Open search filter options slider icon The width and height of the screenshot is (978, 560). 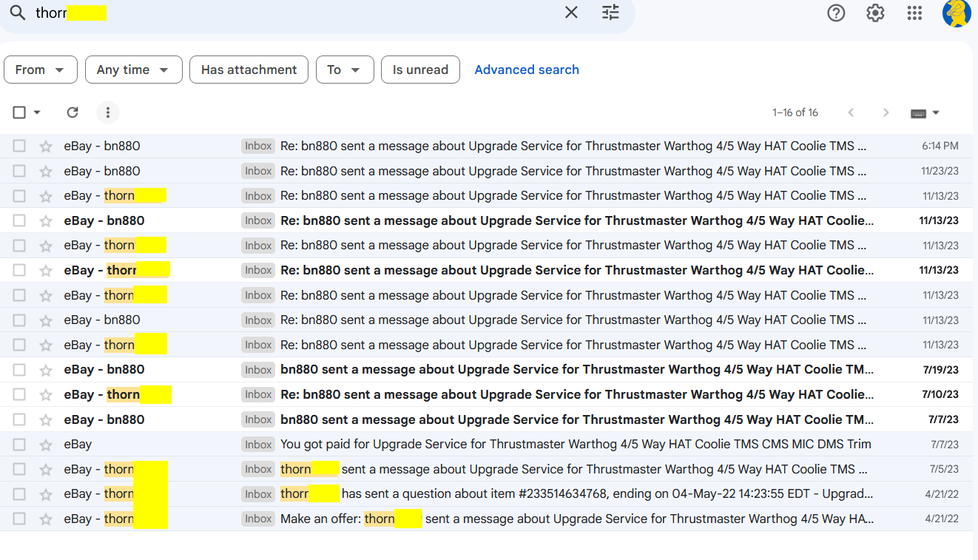pyautogui.click(x=610, y=13)
